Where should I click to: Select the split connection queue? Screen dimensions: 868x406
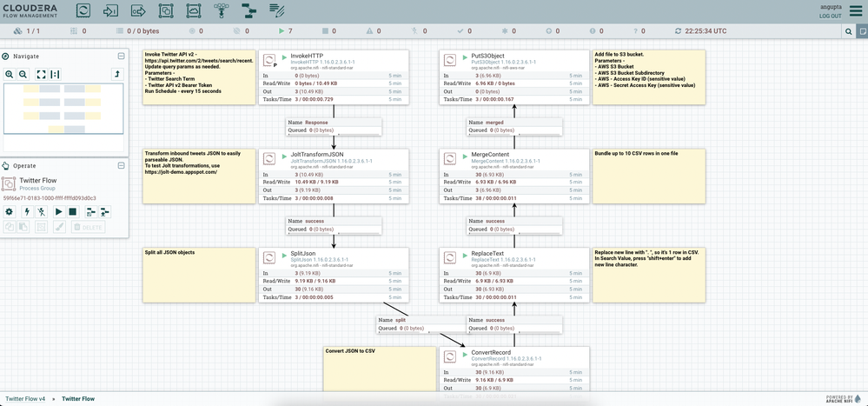click(423, 324)
